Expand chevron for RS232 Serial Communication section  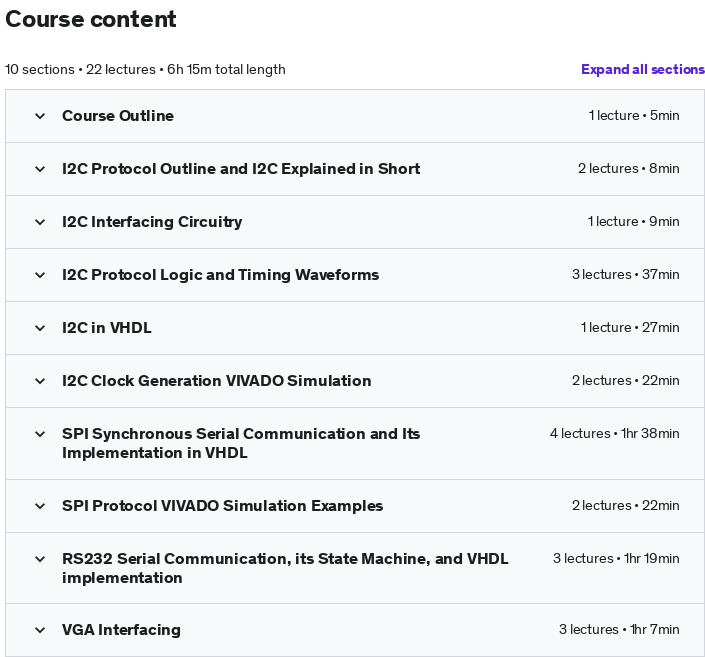pyautogui.click(x=40, y=559)
